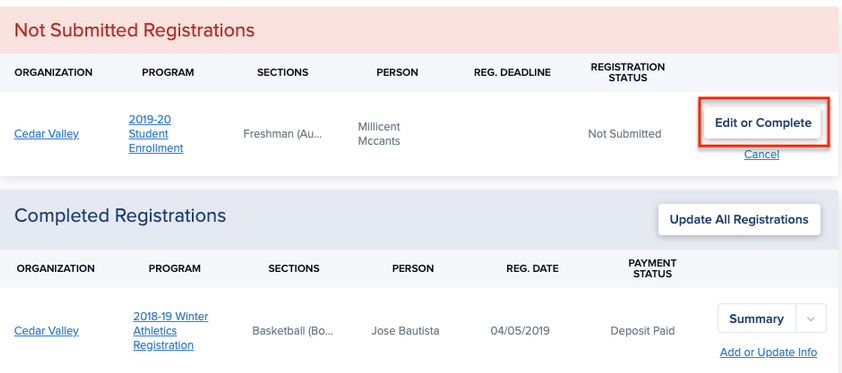Expand the chevron next to Summary
This screenshot has height=373, width=842.
(x=810, y=319)
